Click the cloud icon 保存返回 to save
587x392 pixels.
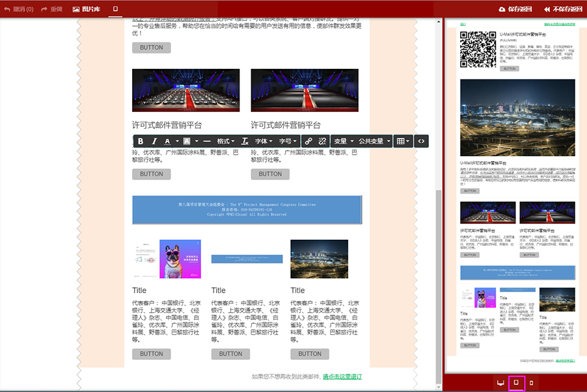coord(515,9)
